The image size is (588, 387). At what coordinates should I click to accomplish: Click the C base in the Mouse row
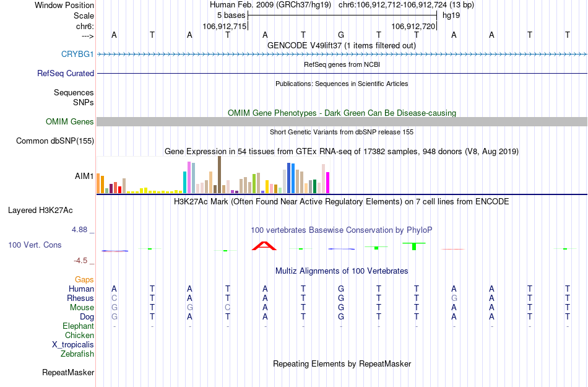pyautogui.click(x=228, y=308)
